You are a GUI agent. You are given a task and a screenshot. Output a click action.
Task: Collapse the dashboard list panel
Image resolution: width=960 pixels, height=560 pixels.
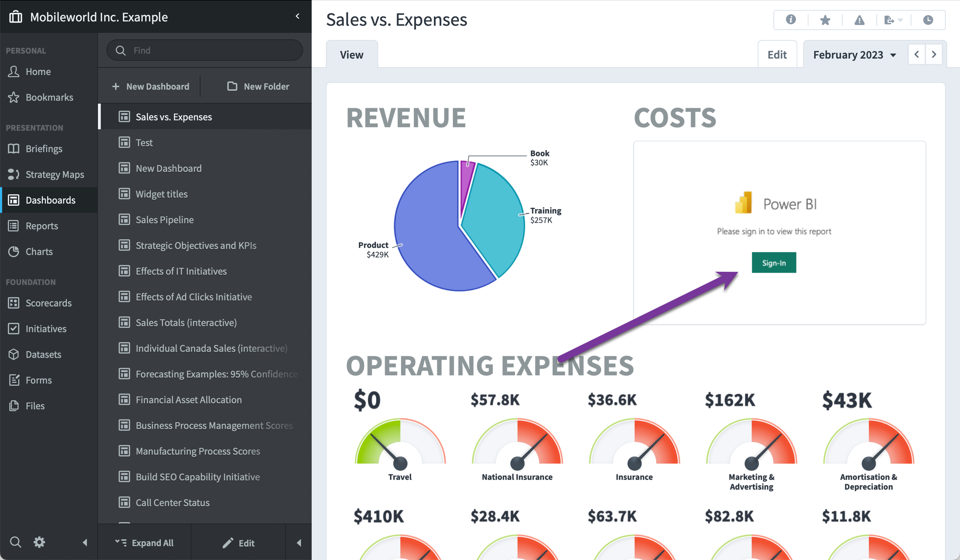pos(299,542)
